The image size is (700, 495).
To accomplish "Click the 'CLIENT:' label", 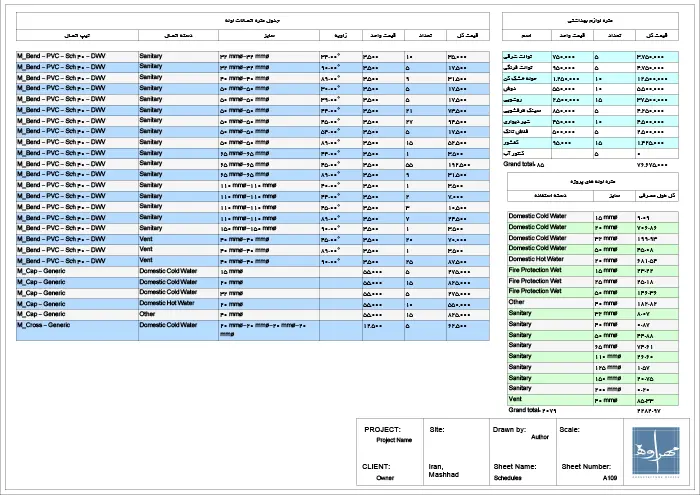I will (376, 467).
